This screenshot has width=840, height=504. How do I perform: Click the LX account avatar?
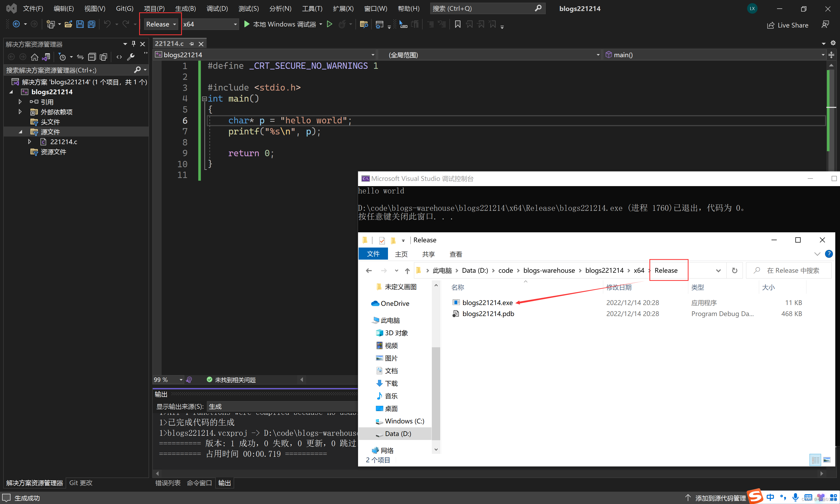(x=752, y=8)
